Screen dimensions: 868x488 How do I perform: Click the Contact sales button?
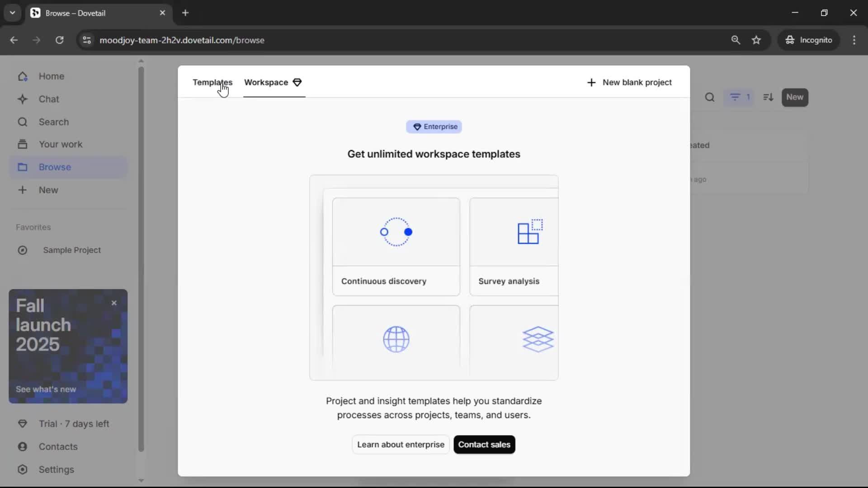484,445
